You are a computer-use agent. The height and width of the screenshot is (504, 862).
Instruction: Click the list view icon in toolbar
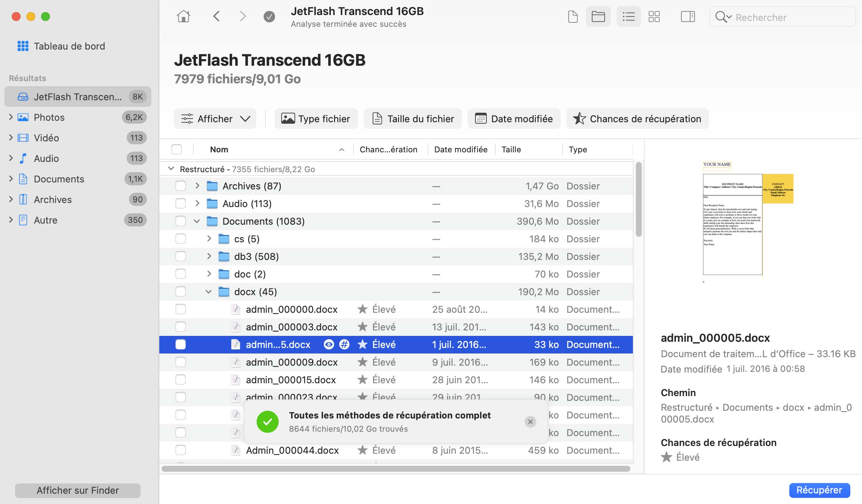(x=627, y=16)
